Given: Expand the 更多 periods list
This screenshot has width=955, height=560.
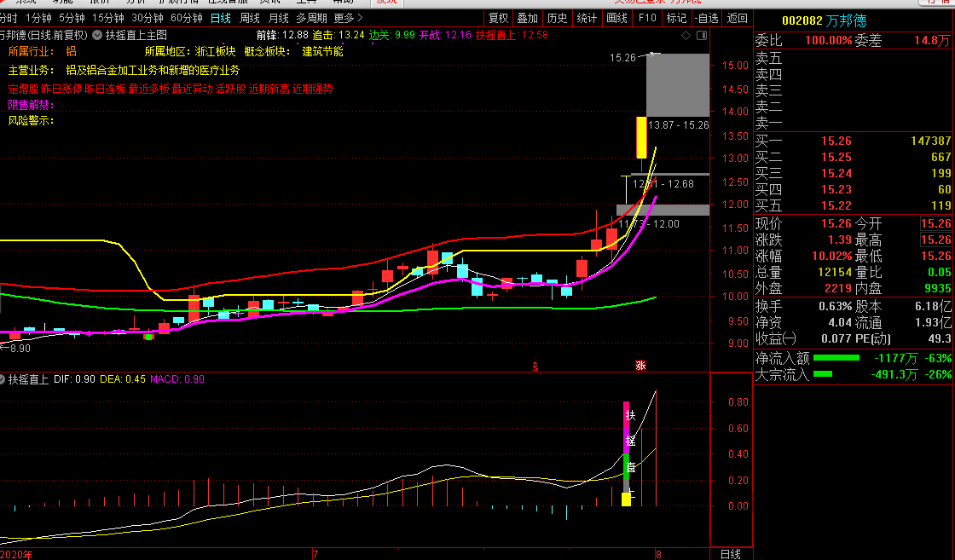Looking at the screenshot, I should point(348,18).
